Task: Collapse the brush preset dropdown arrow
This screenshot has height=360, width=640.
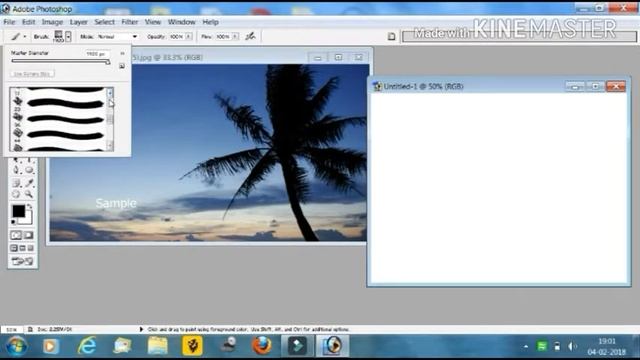Action: pyautogui.click(x=68, y=36)
